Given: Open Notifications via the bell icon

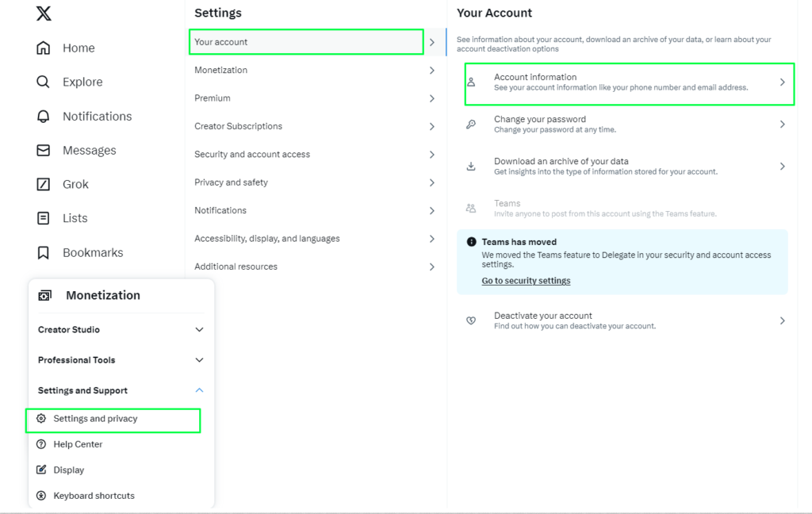Looking at the screenshot, I should point(43,116).
